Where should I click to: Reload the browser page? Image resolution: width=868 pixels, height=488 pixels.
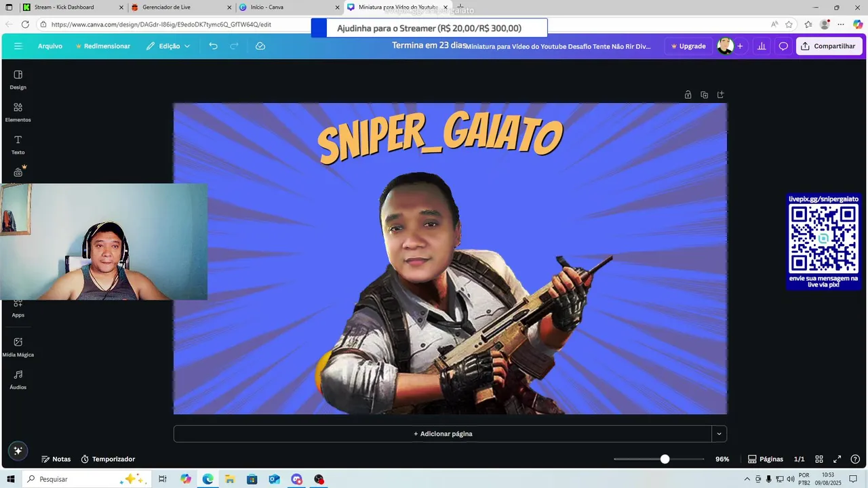point(25,24)
